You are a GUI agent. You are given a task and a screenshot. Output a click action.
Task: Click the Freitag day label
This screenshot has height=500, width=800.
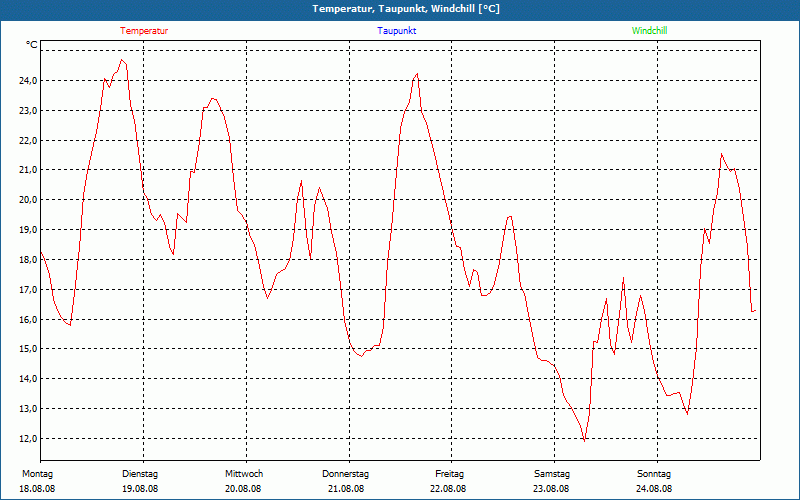tap(449, 474)
